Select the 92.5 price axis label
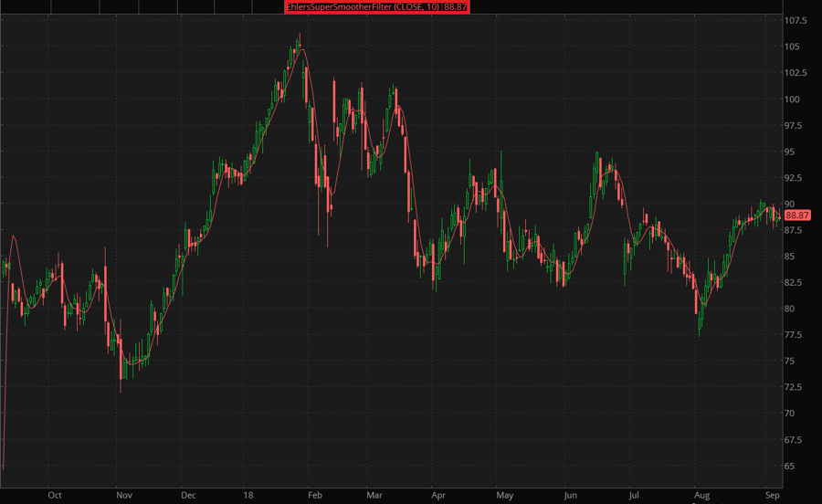822x504 pixels. (x=796, y=178)
